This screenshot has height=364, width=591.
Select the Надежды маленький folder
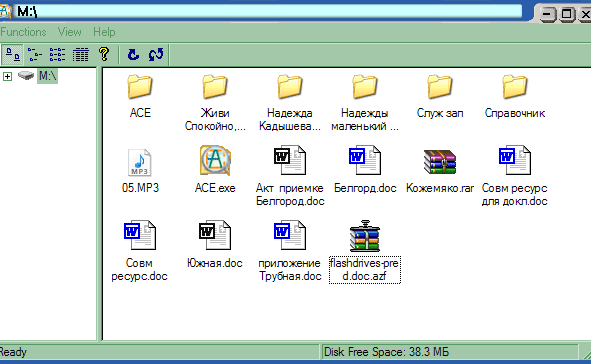(364, 103)
